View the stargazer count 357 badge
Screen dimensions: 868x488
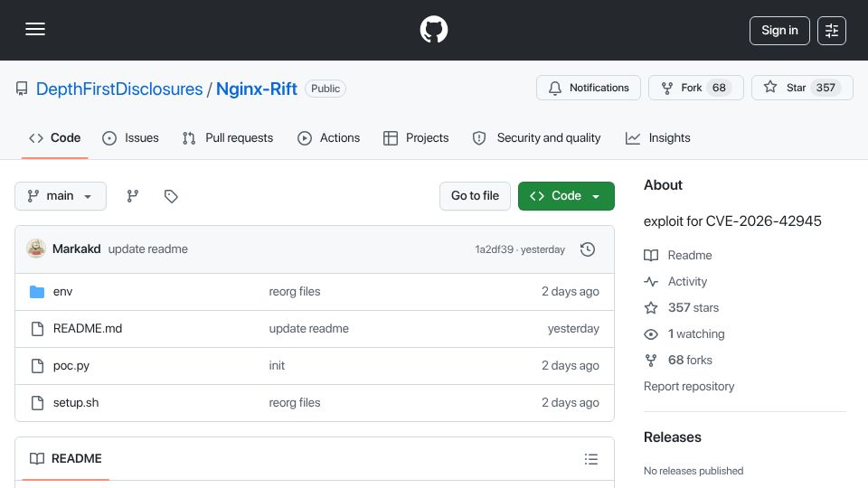(x=826, y=88)
